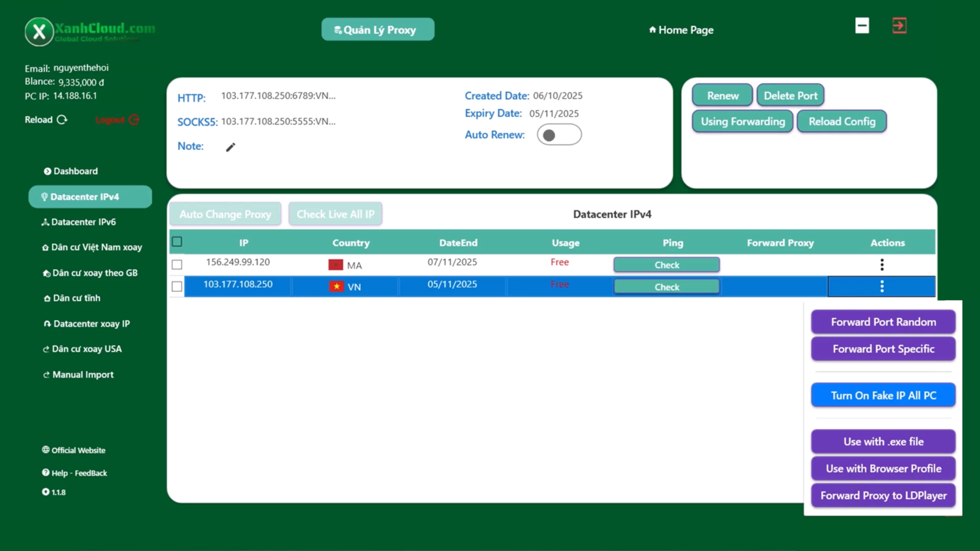Click the pencil icon next to Note
Image resolution: width=980 pixels, height=551 pixels.
[230, 147]
